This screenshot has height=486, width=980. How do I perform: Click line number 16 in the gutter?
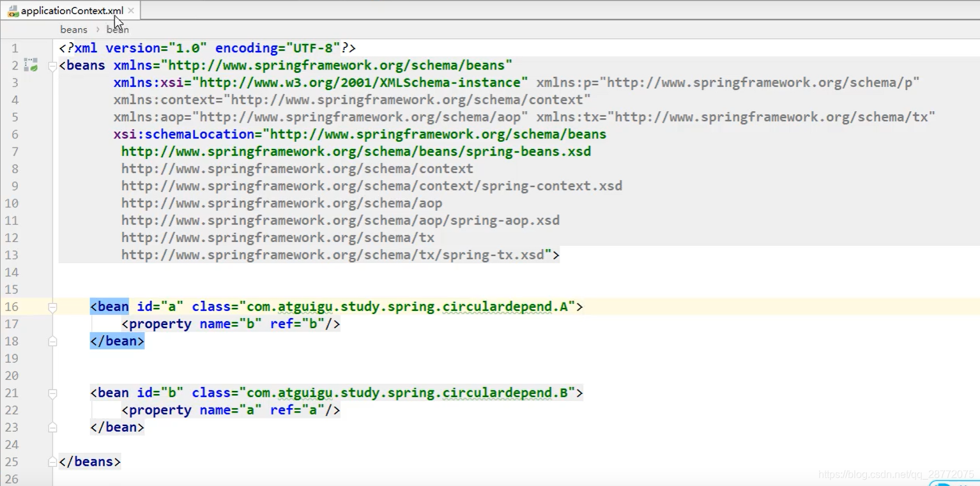[11, 307]
